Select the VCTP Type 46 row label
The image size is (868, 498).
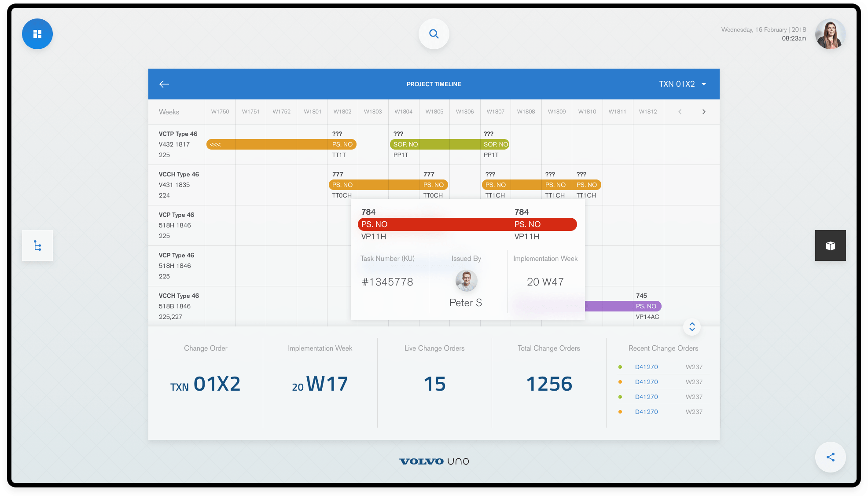tap(178, 134)
